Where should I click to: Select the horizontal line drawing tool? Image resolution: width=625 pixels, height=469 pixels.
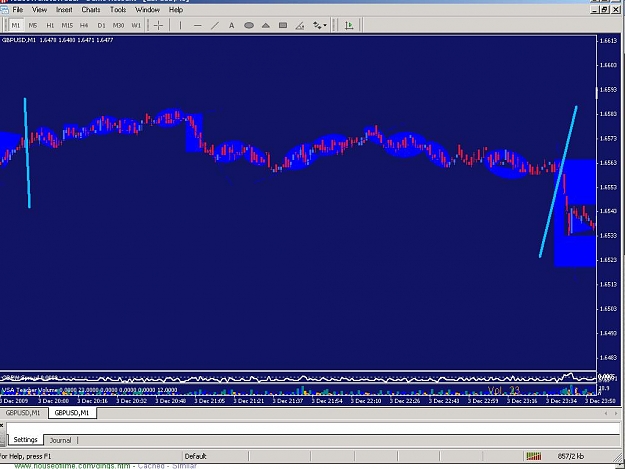[x=197, y=26]
